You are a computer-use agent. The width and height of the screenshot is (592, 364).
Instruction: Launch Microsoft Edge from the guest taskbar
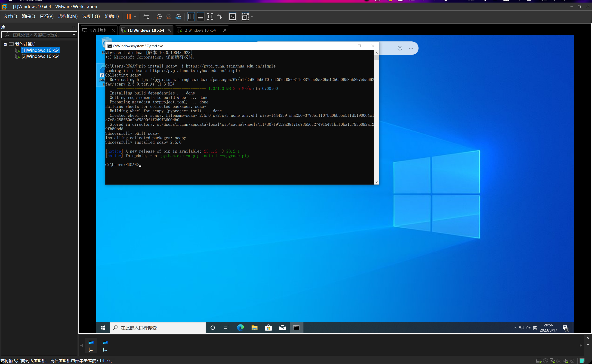pos(240,328)
